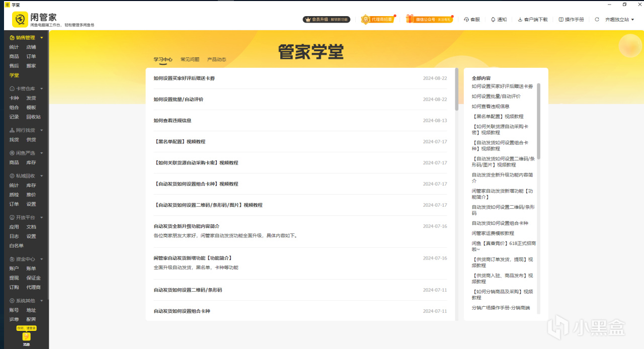Open the 齐趣独立站 account dropdown
The height and width of the screenshot is (349, 644).
pyautogui.click(x=620, y=20)
